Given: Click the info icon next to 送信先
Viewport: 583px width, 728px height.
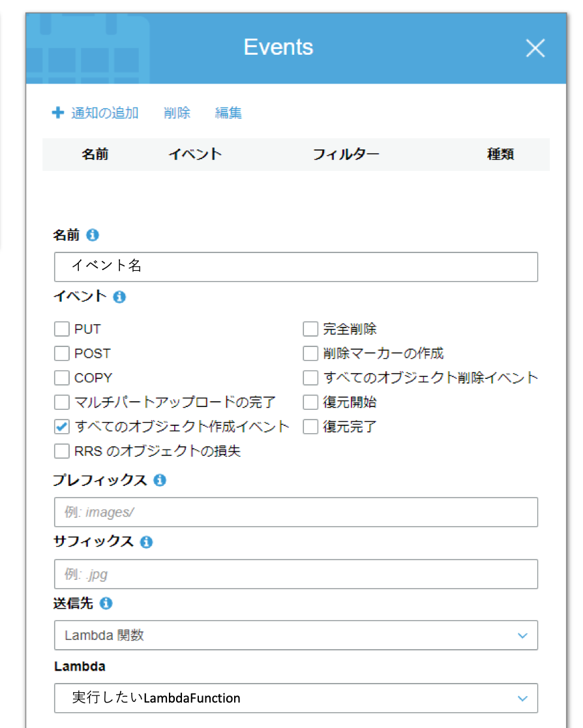Looking at the screenshot, I should (x=106, y=603).
